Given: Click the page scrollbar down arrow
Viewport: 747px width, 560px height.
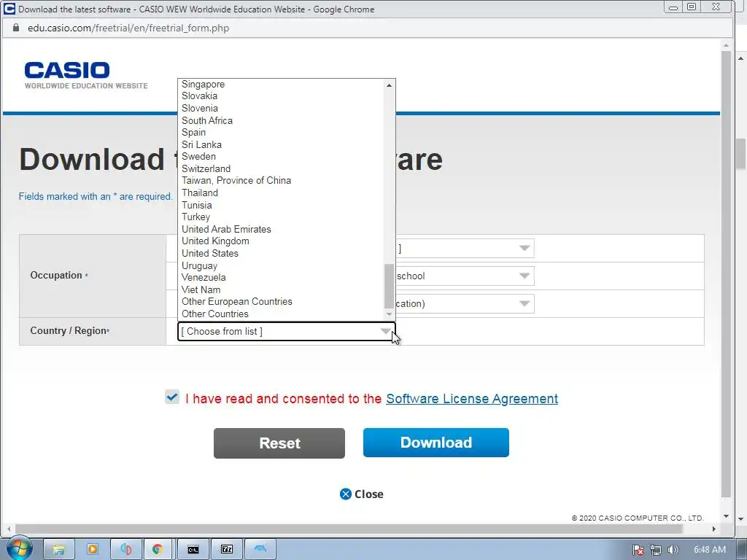Looking at the screenshot, I should (726, 516).
